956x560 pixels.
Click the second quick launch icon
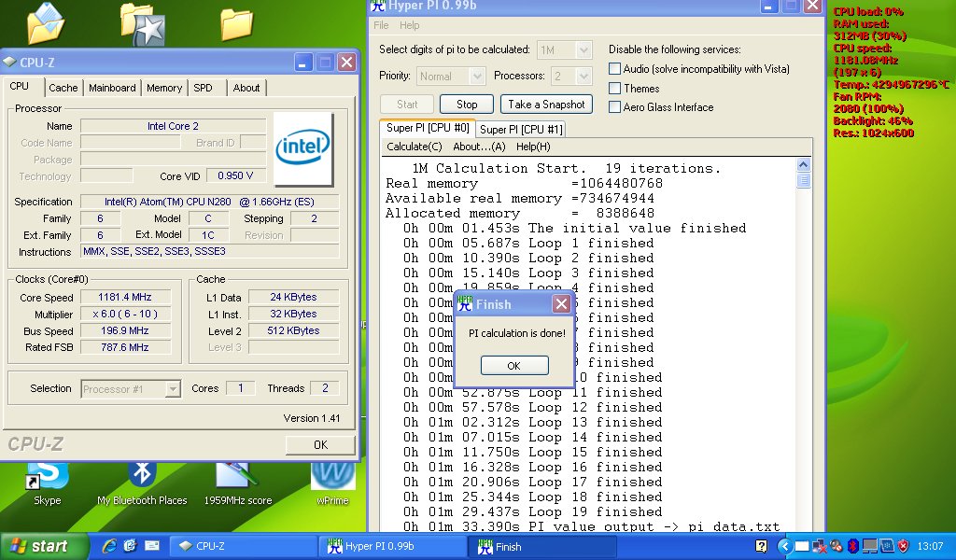click(x=131, y=546)
